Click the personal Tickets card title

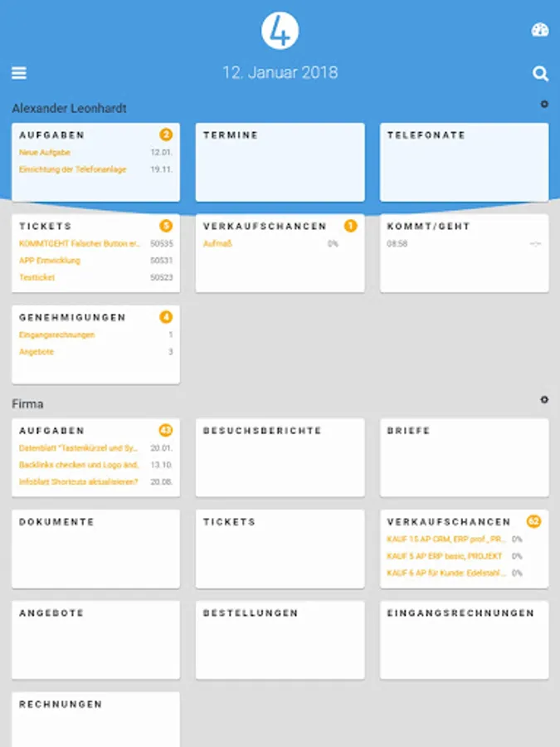coord(46,227)
